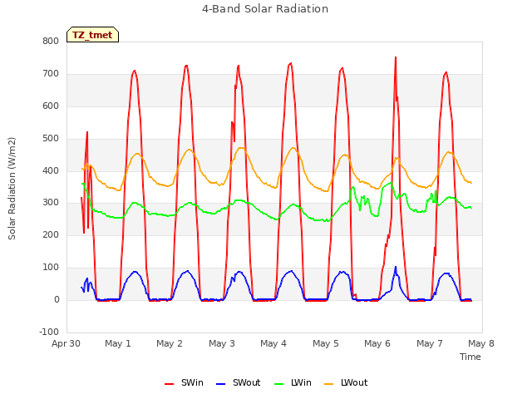
Task: Click the -100 y-axis tick label
Action: [x=49, y=332]
